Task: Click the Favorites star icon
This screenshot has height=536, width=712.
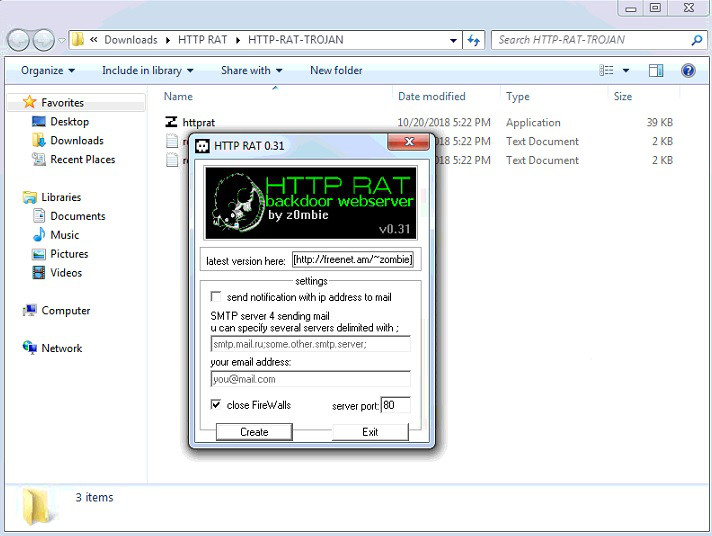Action: pos(30,102)
